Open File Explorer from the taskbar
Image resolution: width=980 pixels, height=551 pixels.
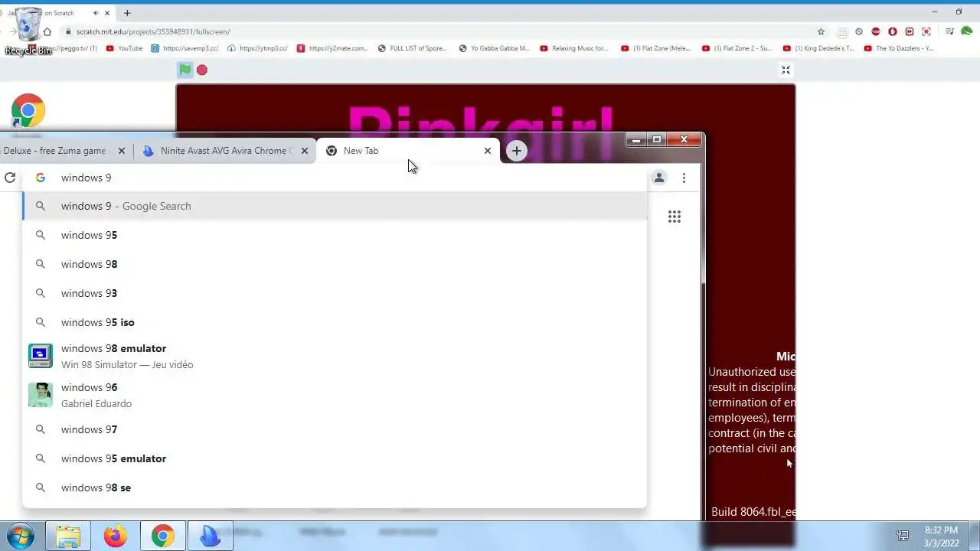pyautogui.click(x=68, y=536)
